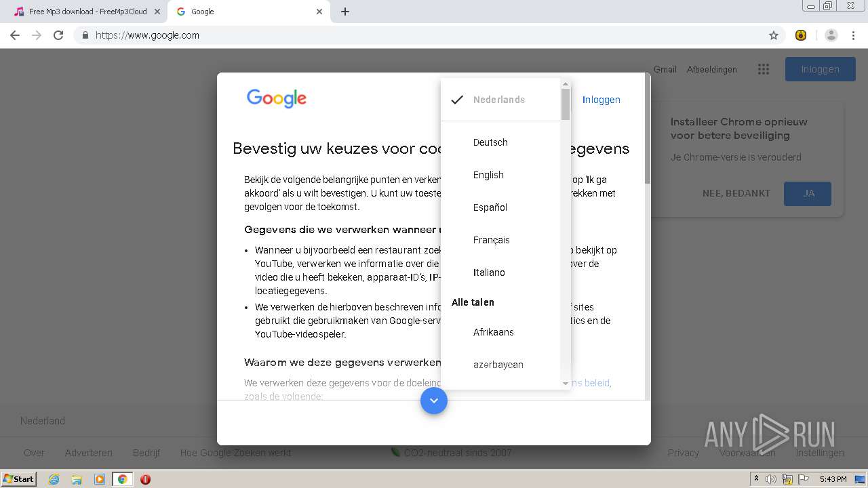This screenshot has height=488, width=868.
Task: Click the blue Inloggen button at top
Action: click(x=820, y=69)
